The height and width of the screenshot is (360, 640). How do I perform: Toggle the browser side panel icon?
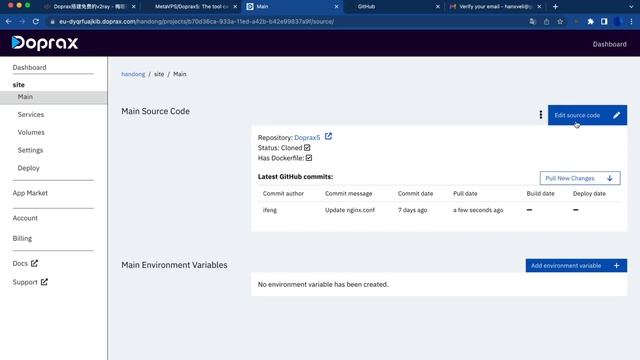(604, 22)
